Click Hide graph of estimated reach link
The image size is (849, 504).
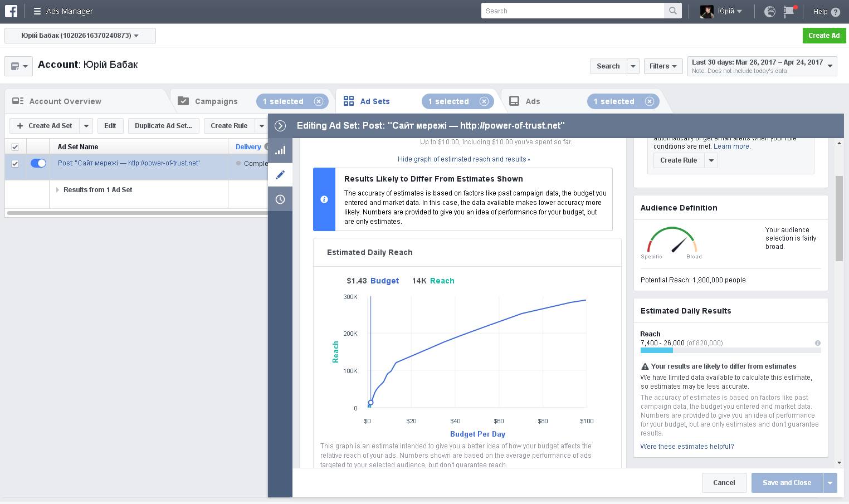(463, 159)
